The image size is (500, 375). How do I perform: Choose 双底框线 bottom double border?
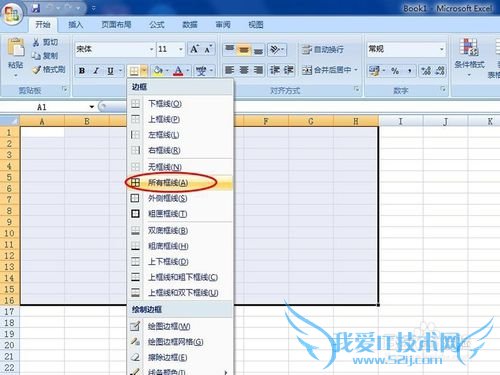click(180, 230)
